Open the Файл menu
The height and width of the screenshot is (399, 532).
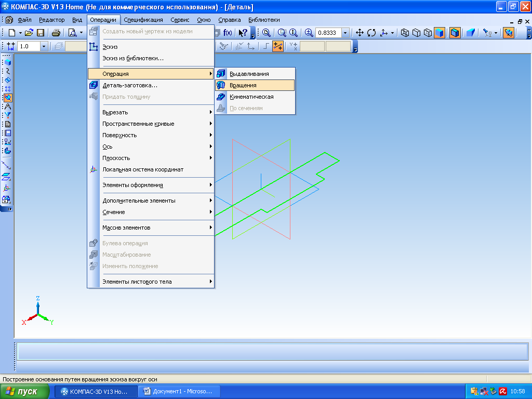24,20
